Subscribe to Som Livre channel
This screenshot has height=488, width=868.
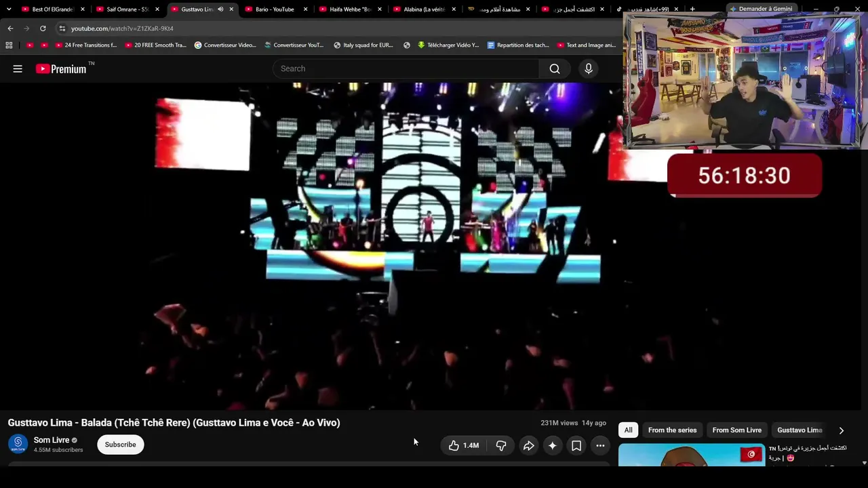(120, 445)
